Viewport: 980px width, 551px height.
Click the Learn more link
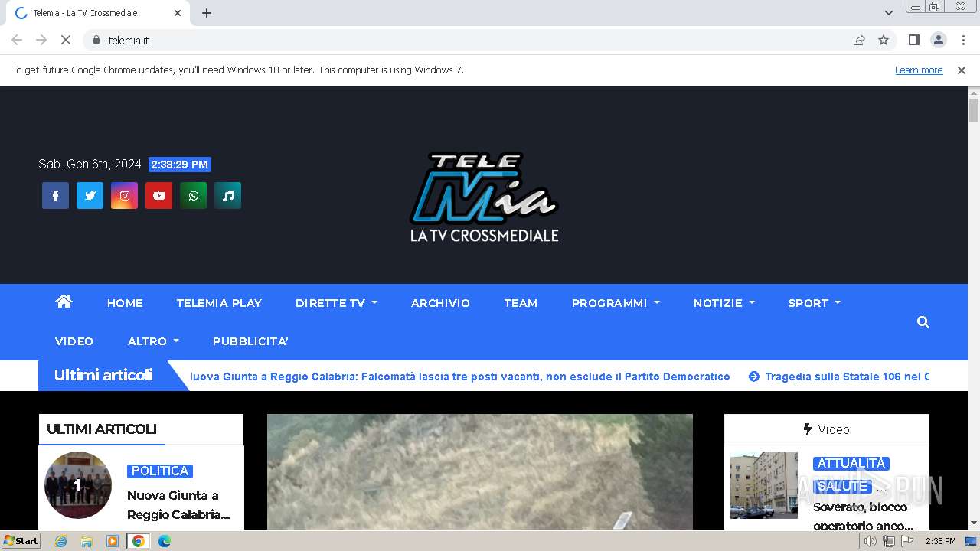[x=919, y=70]
